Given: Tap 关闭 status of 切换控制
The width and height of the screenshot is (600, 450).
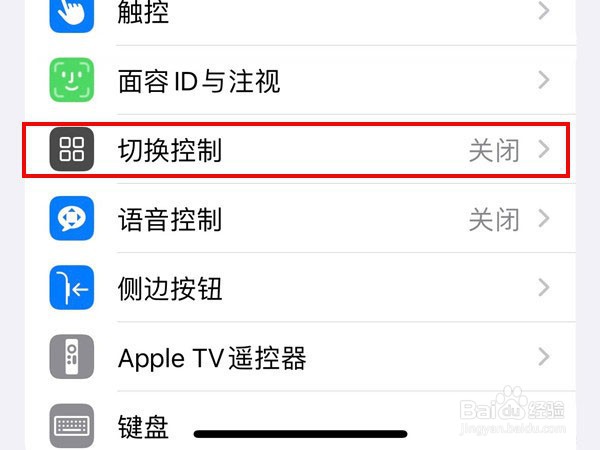Looking at the screenshot, I should [x=494, y=150].
